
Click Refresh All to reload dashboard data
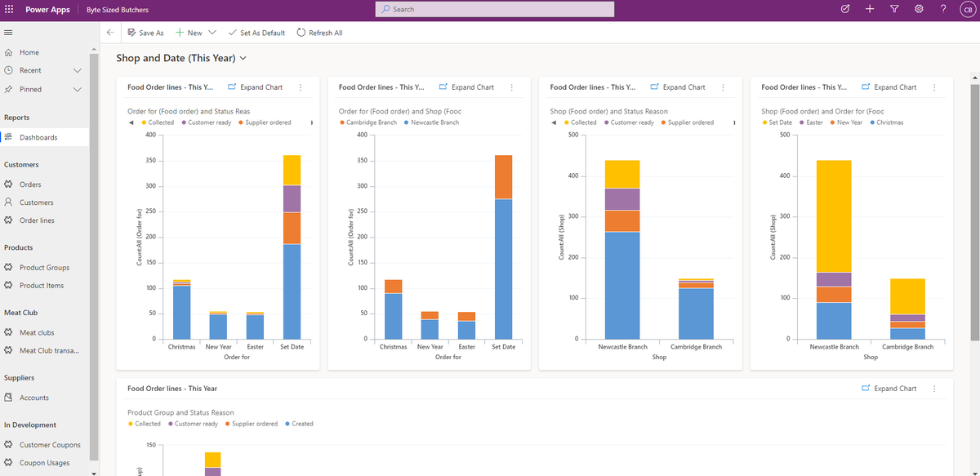[x=318, y=33]
